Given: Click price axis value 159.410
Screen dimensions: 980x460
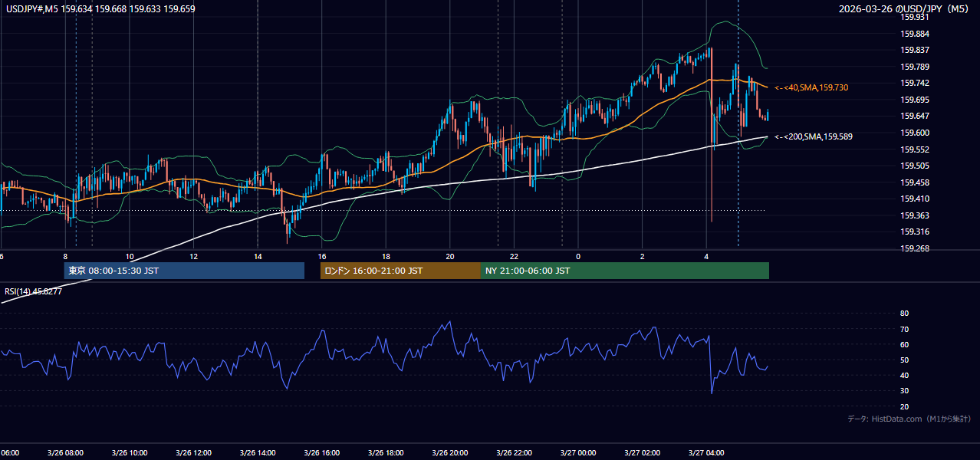Looking at the screenshot, I should tap(915, 199).
